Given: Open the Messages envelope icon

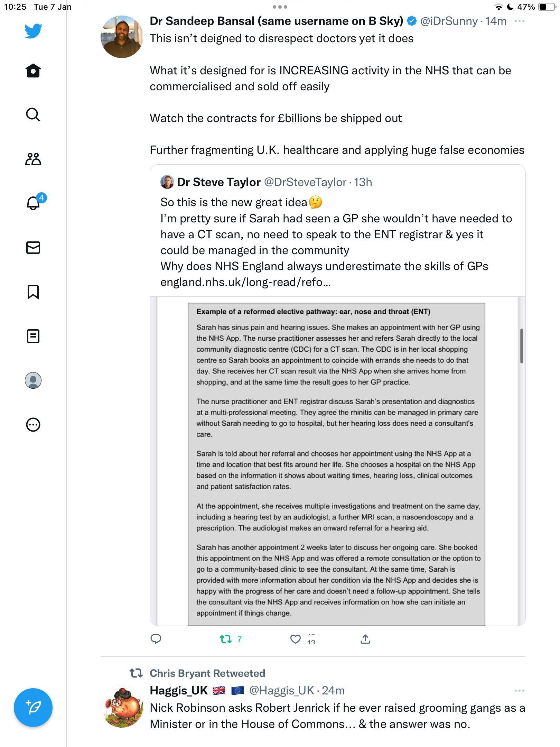Looking at the screenshot, I should click(33, 248).
